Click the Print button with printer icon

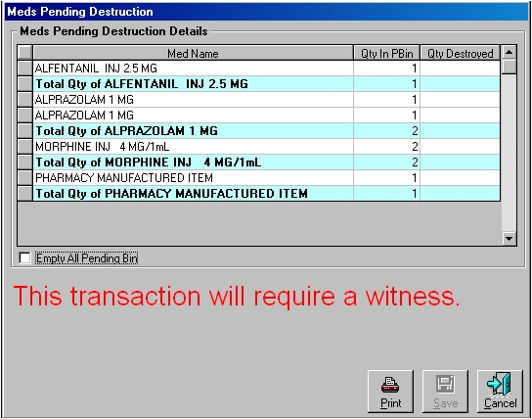(x=390, y=392)
